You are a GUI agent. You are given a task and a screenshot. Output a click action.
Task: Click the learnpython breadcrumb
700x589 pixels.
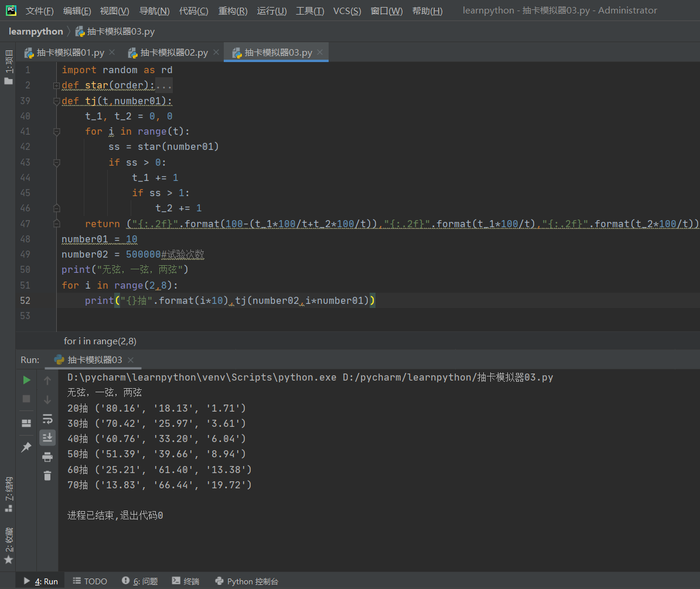(36, 31)
